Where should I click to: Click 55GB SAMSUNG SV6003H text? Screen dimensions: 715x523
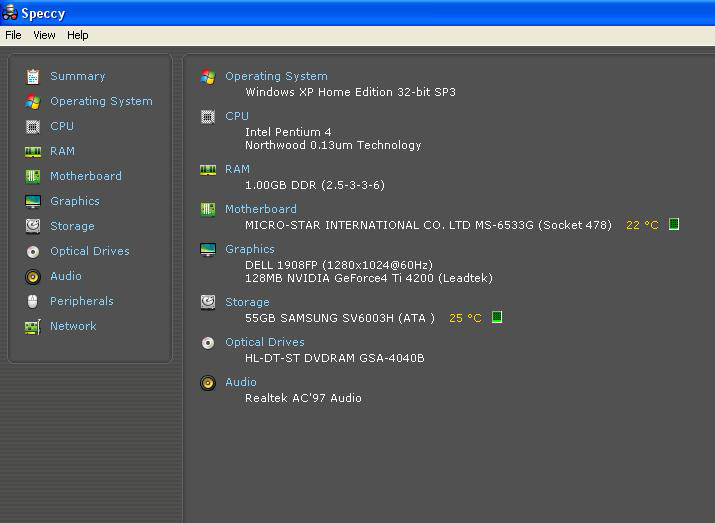tap(340, 318)
